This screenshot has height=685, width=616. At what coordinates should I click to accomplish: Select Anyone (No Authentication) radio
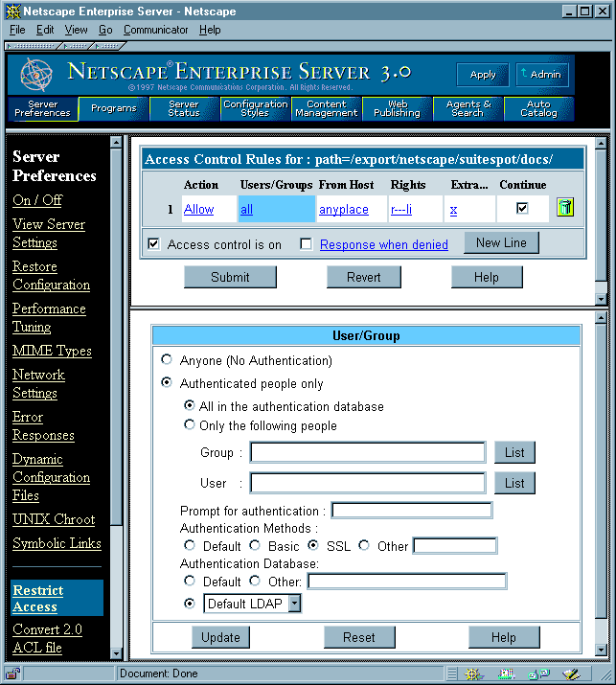click(x=167, y=359)
